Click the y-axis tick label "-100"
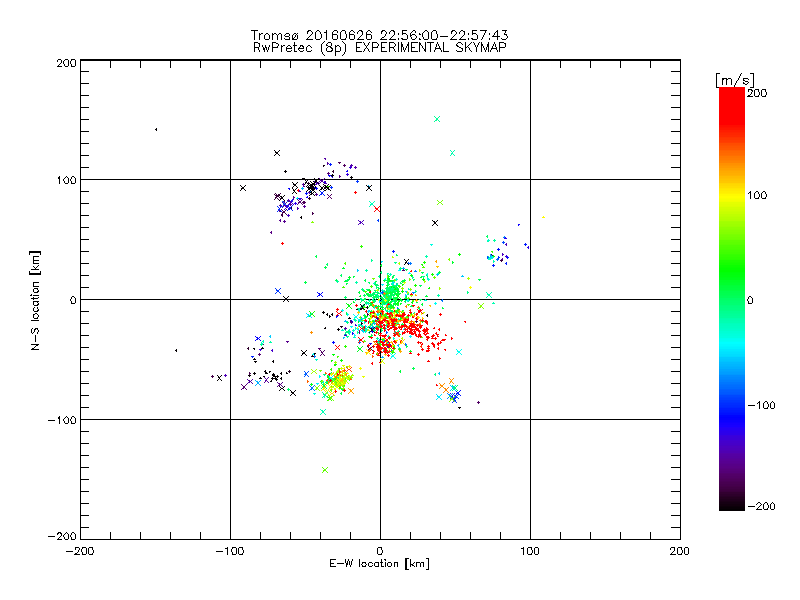 pyautogui.click(x=62, y=420)
